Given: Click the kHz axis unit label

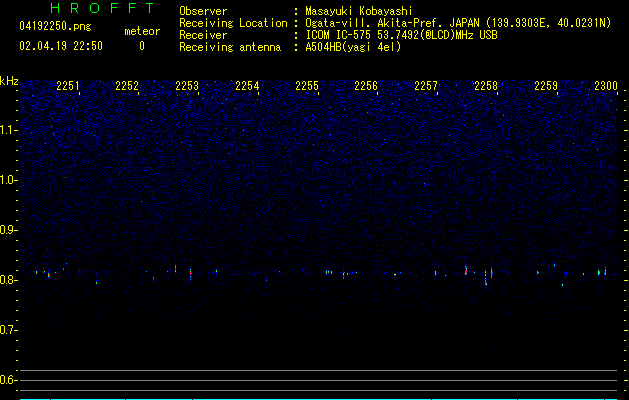Looking at the screenshot, I should (x=9, y=81).
